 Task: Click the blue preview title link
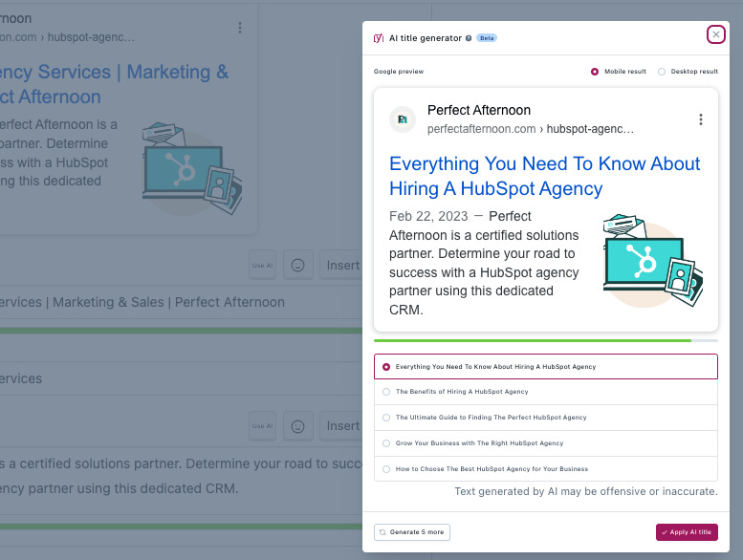(544, 176)
